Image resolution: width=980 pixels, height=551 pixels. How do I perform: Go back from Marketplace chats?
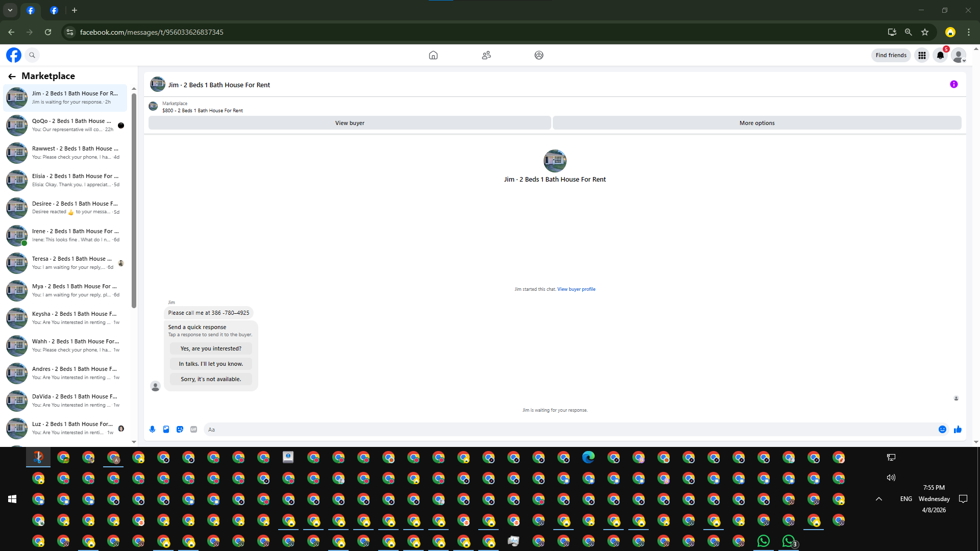pos(12,76)
